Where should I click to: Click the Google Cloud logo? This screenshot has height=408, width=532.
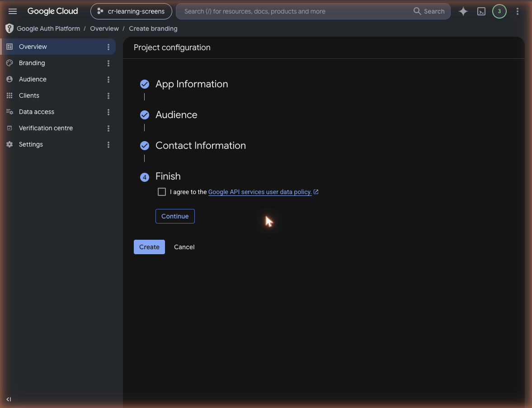52,11
